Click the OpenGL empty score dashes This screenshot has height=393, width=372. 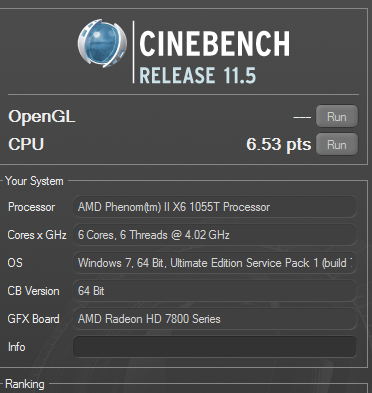point(302,117)
